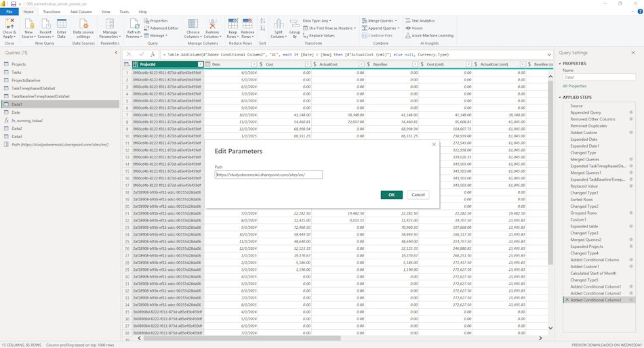
Task: Click OK in Edit Parameters dialog
Action: tap(391, 194)
